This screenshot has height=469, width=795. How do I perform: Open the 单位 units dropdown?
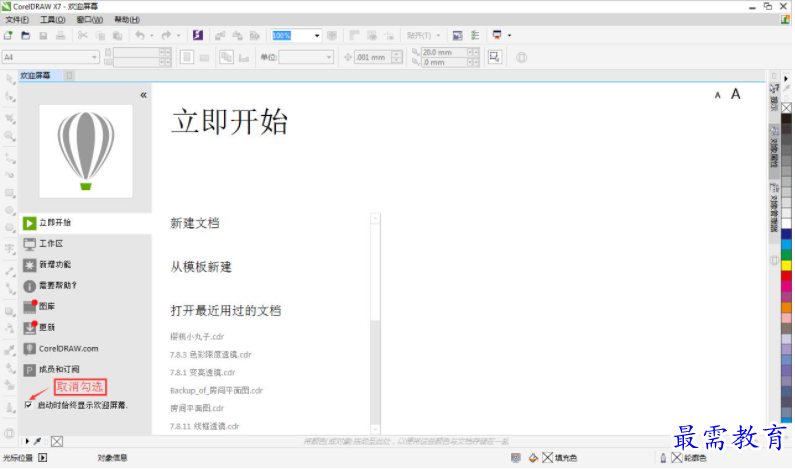click(329, 57)
